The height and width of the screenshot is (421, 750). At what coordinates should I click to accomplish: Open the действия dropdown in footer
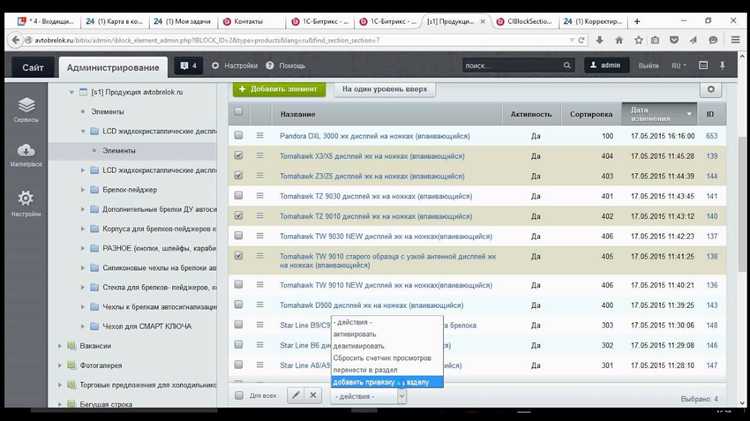368,396
